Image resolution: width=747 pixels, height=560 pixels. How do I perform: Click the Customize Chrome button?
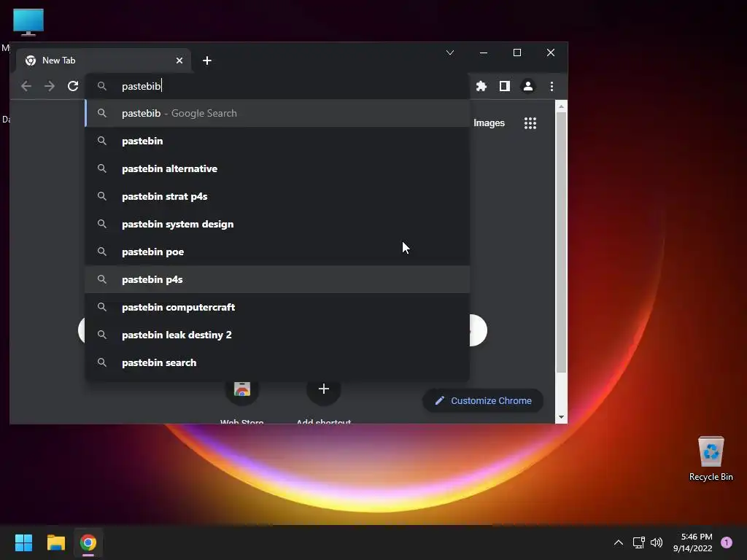[x=483, y=400]
